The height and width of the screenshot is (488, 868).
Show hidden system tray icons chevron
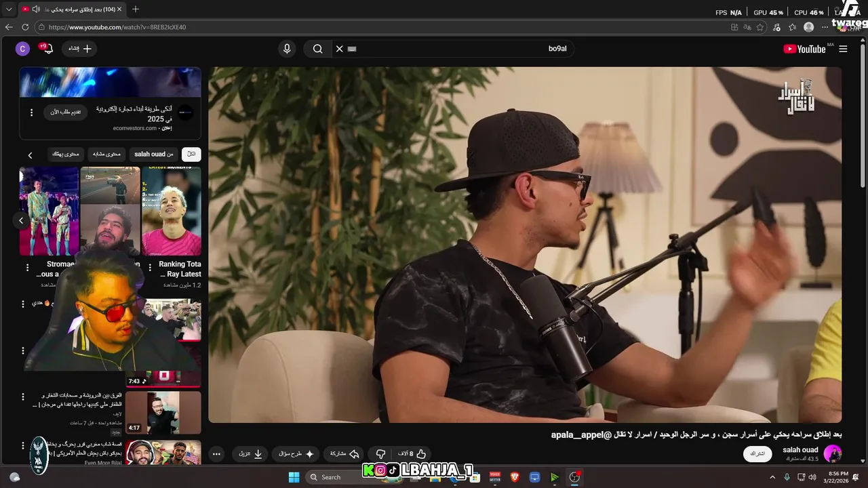[x=772, y=477]
